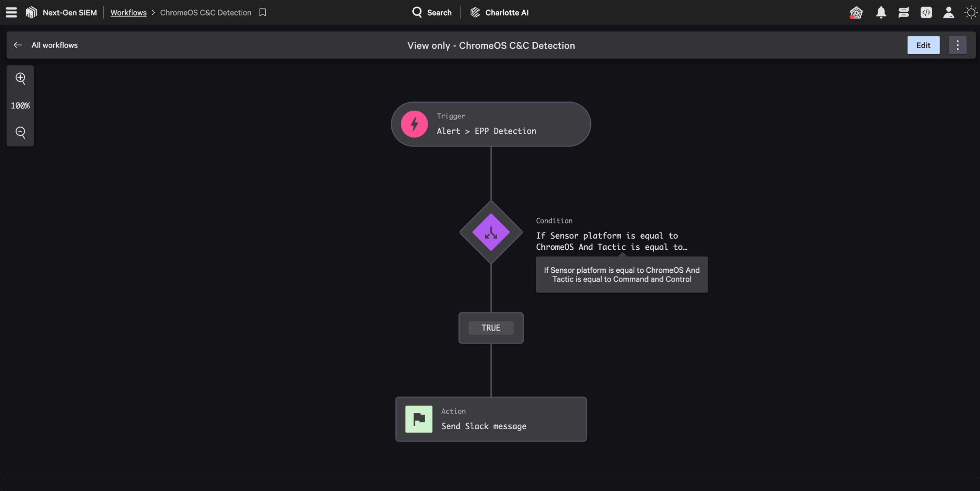Click the back arrow to all workflows
This screenshot has height=491, width=980.
coord(18,45)
